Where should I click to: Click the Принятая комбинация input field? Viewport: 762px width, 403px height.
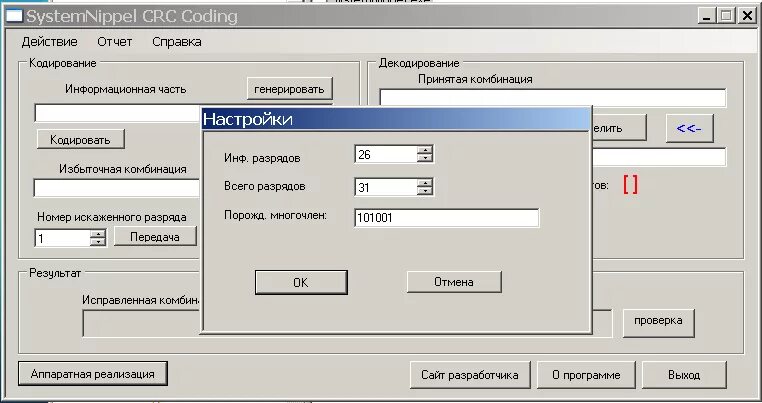coord(553,98)
